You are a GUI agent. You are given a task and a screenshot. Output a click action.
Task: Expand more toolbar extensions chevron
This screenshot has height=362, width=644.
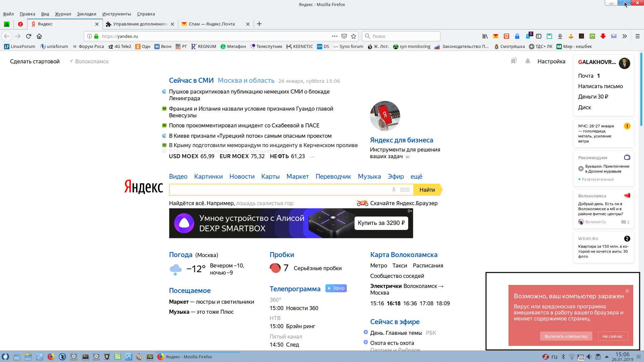point(625,36)
